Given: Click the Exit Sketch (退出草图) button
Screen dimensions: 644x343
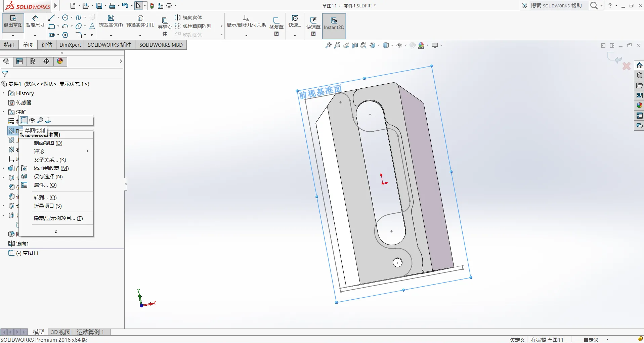Looking at the screenshot, I should click(x=13, y=22).
